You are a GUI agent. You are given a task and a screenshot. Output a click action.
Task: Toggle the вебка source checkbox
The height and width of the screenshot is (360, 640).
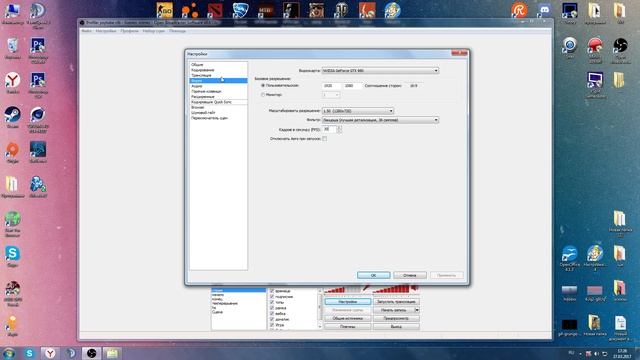tap(272, 314)
